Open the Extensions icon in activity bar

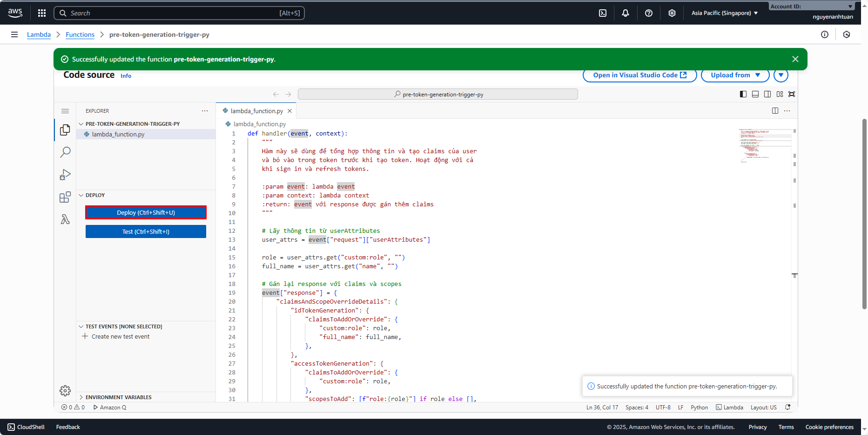[65, 197]
